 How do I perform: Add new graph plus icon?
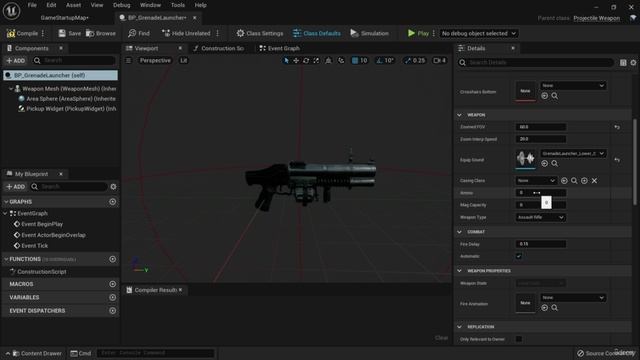click(x=113, y=202)
